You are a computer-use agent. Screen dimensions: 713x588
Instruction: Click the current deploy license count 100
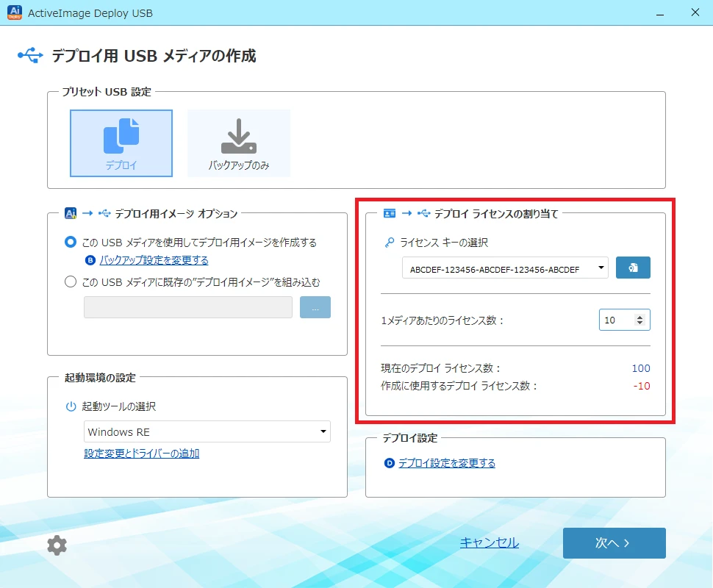(x=641, y=368)
